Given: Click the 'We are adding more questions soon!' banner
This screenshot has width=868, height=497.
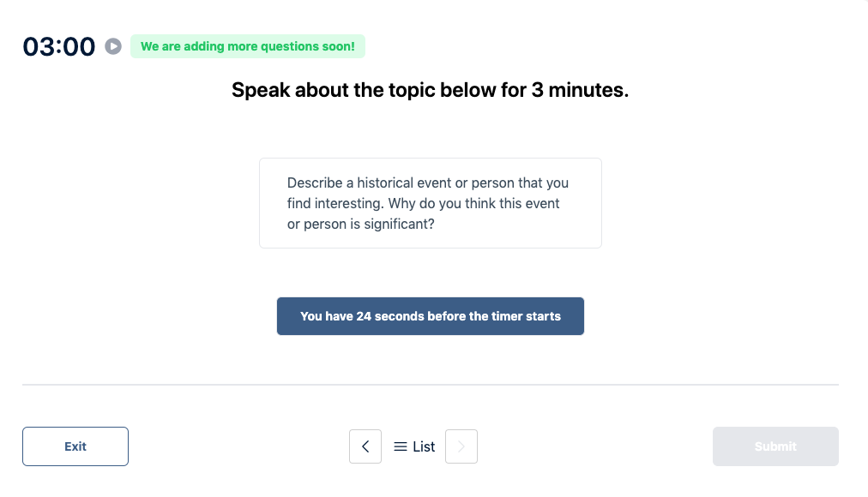Looking at the screenshot, I should [x=247, y=46].
